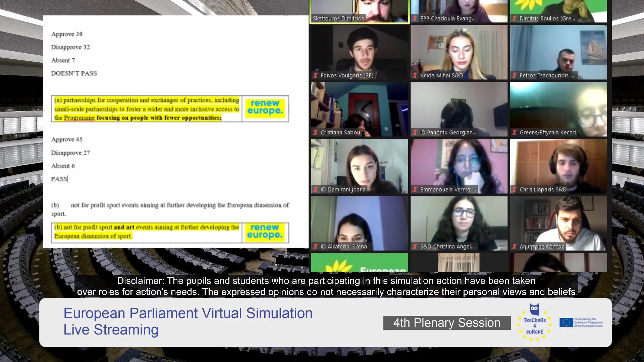The width and height of the screenshot is (644, 362).
Task: Click muted mic icon beside Foivos Voulgaris
Action: [315, 75]
